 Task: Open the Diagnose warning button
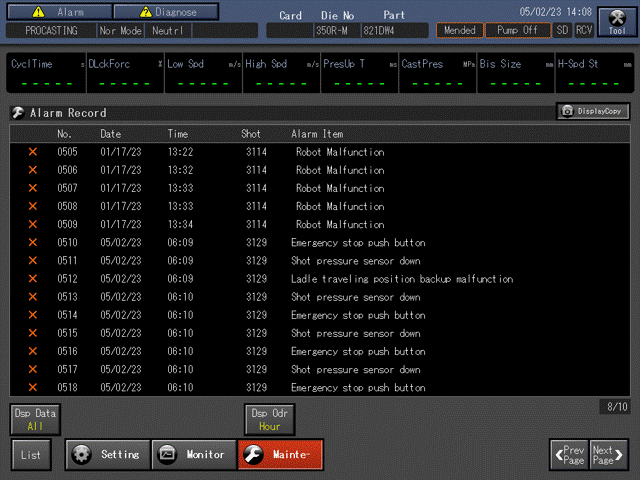click(165, 13)
